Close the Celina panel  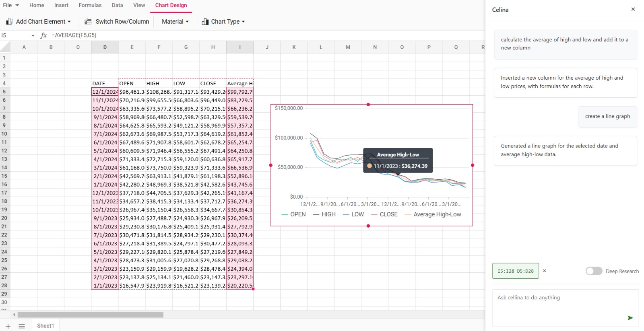[x=633, y=9]
